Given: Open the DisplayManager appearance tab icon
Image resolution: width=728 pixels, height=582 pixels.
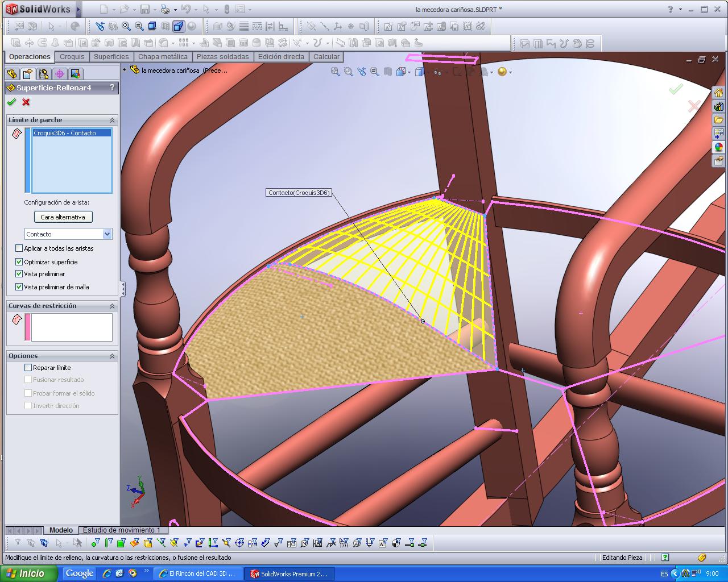Looking at the screenshot, I should coord(75,74).
